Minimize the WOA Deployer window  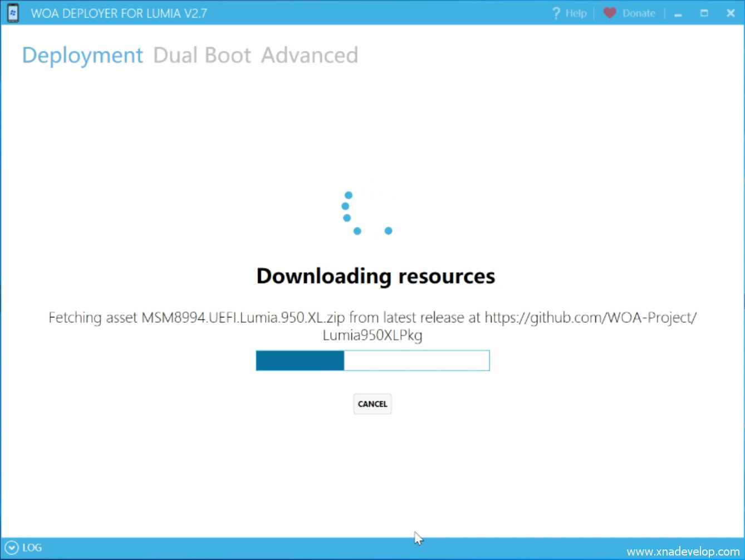[x=678, y=13]
